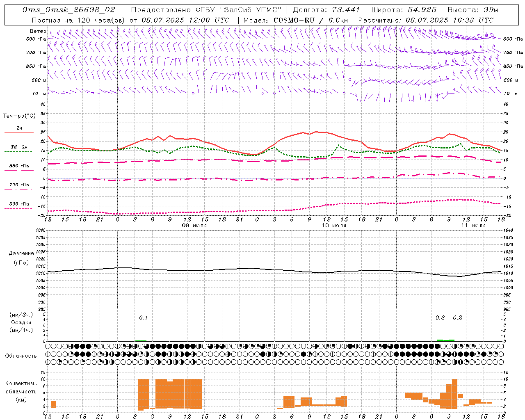Viewport: 525px width, 420px height.
Task: Click the Осадки precipitation label
Action: 21,322
